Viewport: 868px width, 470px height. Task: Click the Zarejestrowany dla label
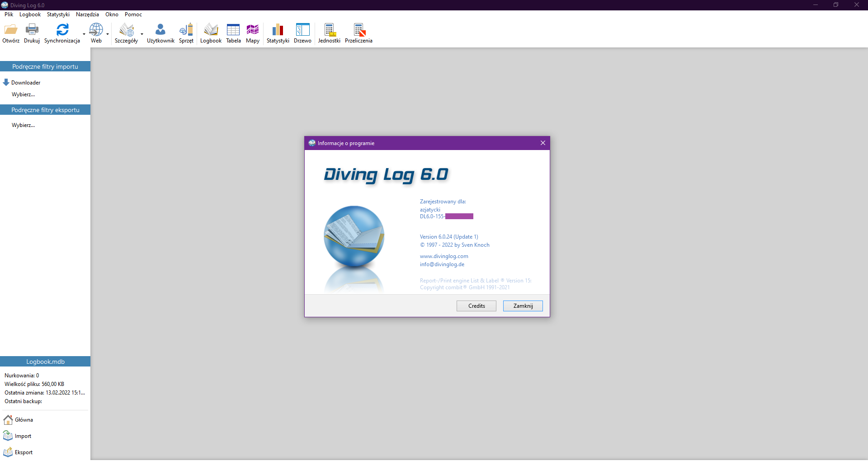[443, 202]
